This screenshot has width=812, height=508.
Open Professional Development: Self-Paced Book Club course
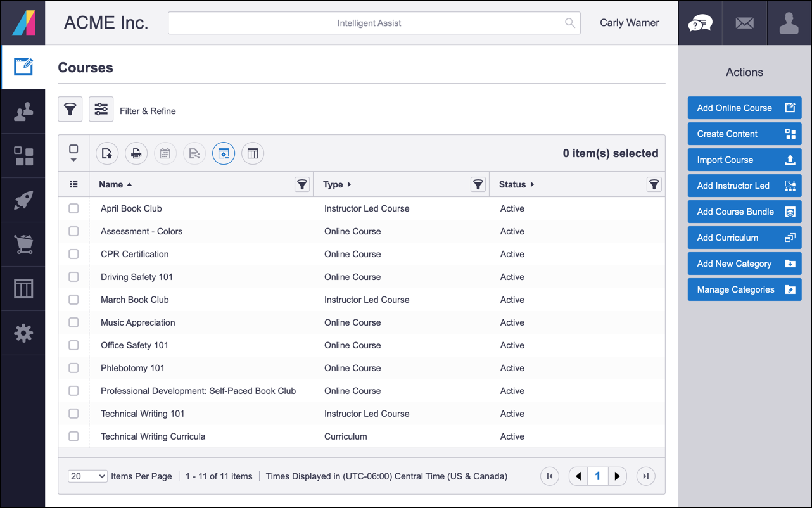(198, 391)
